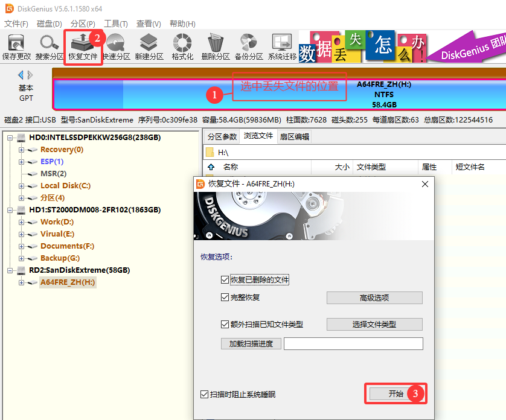
Task: Click the HD1 ST2000DM008 disk icon
Action: (x=21, y=210)
